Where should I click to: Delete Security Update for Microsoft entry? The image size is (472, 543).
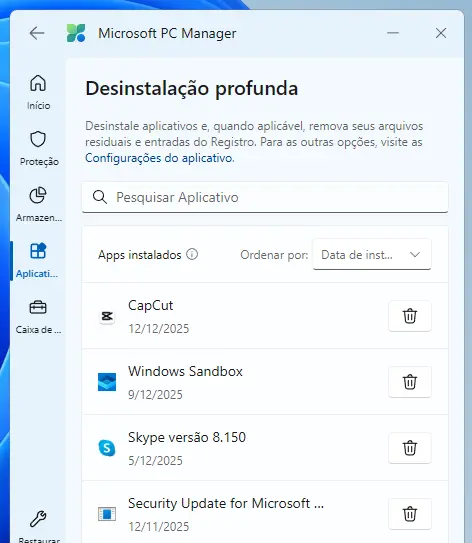[x=410, y=514]
